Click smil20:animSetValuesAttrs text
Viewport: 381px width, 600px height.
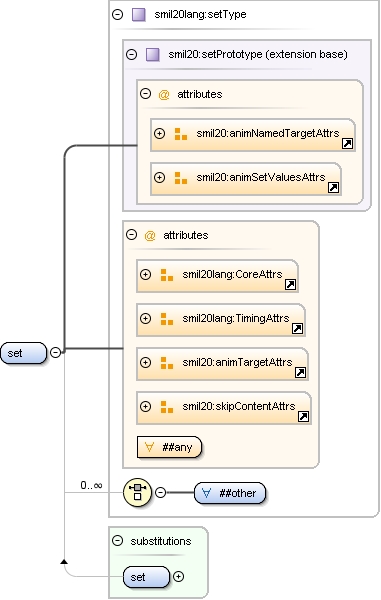point(261,177)
